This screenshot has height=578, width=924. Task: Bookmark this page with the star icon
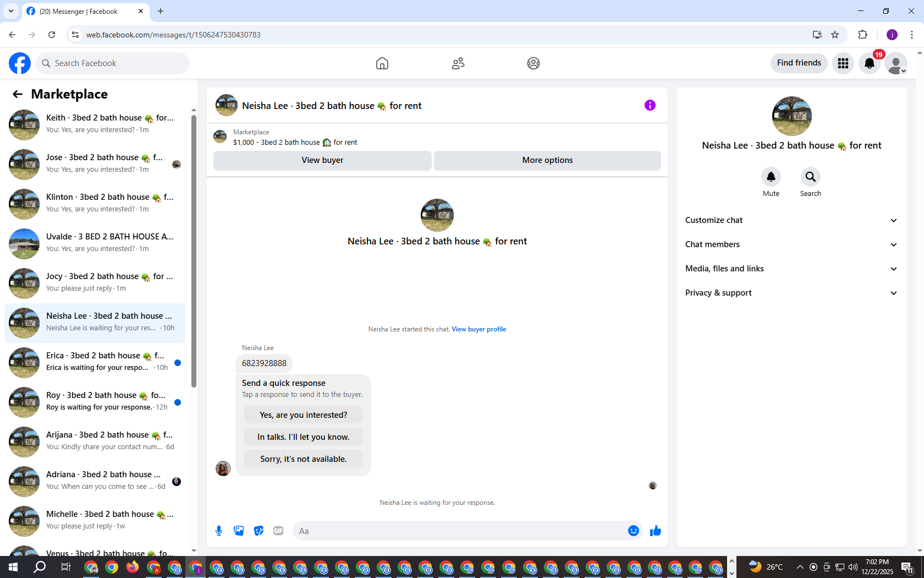click(x=835, y=35)
